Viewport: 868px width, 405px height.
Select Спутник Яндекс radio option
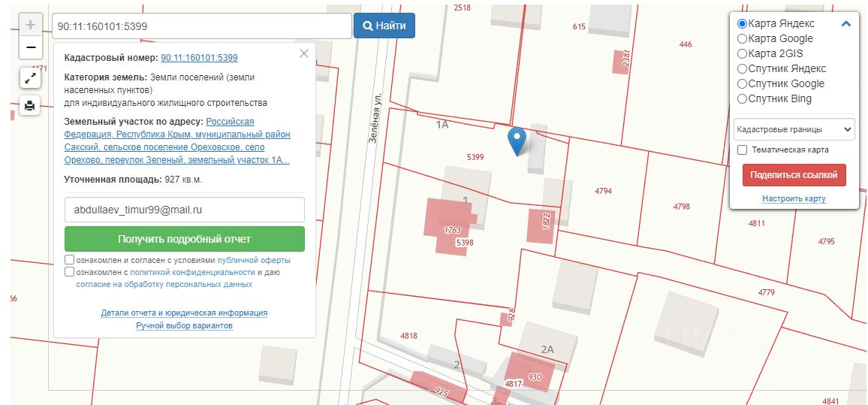(743, 68)
